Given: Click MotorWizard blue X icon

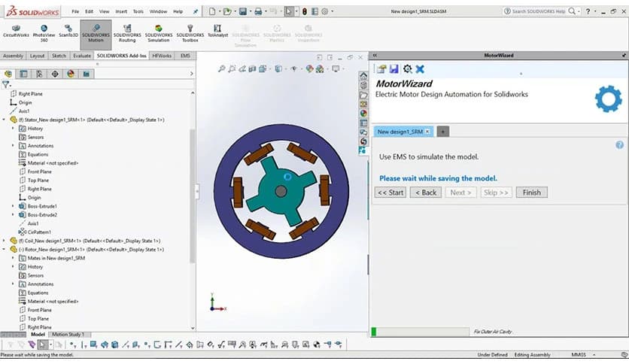Looking at the screenshot, I should pos(420,69).
